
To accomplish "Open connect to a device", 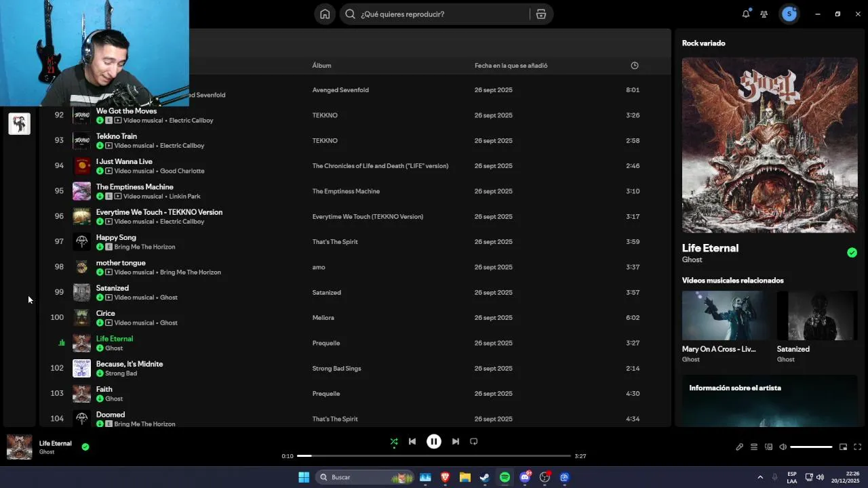I will [768, 447].
